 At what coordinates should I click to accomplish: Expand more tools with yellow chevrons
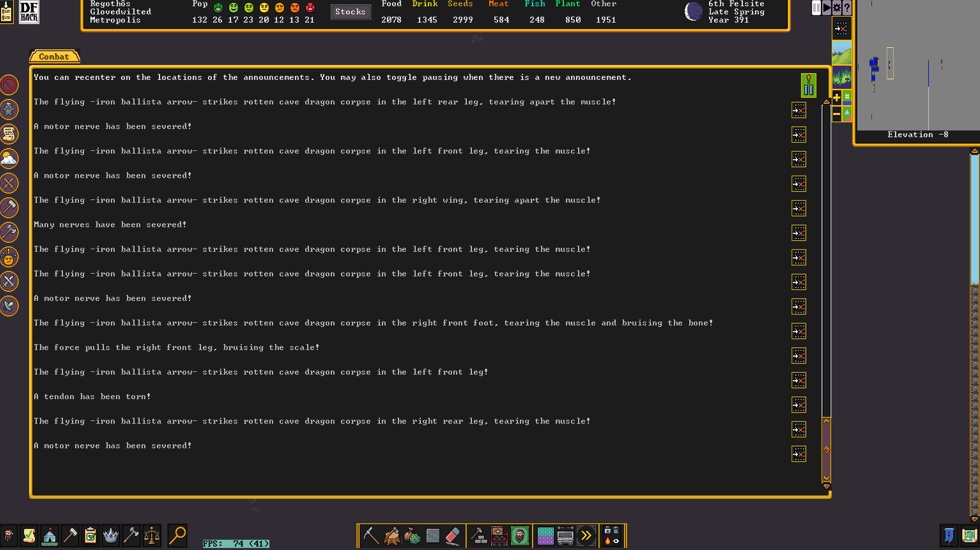pos(586,536)
